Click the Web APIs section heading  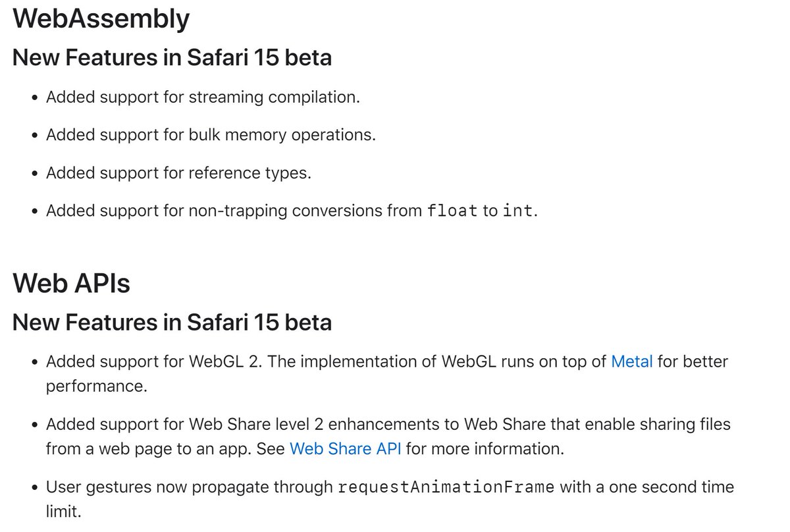coord(71,284)
